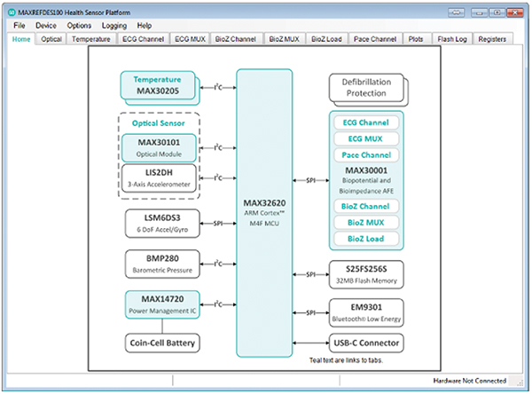Image resolution: width=532 pixels, height=394 pixels.
Task: Close the Health Sensor Platform window
Action: (514, 12)
